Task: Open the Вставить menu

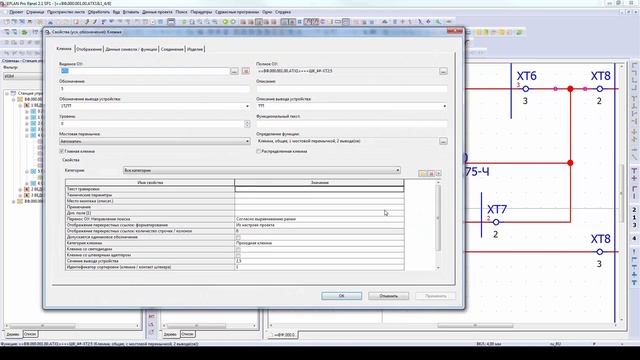Action: pyautogui.click(x=131, y=12)
